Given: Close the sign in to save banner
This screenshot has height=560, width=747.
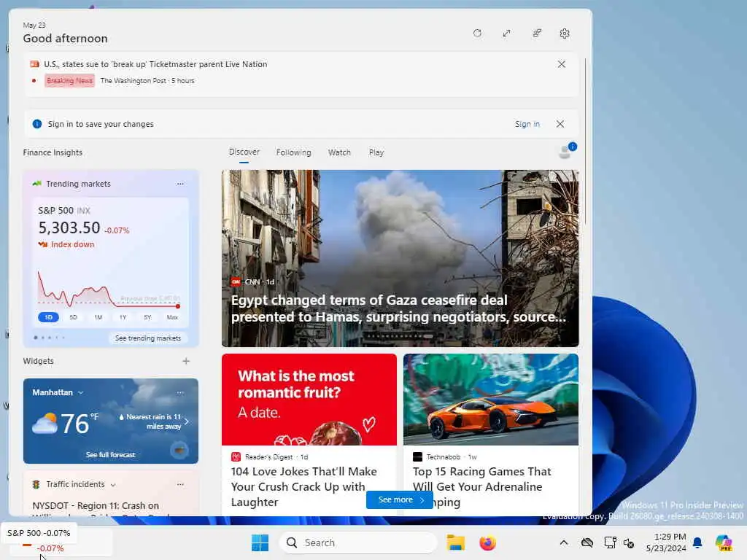Looking at the screenshot, I should 560,124.
